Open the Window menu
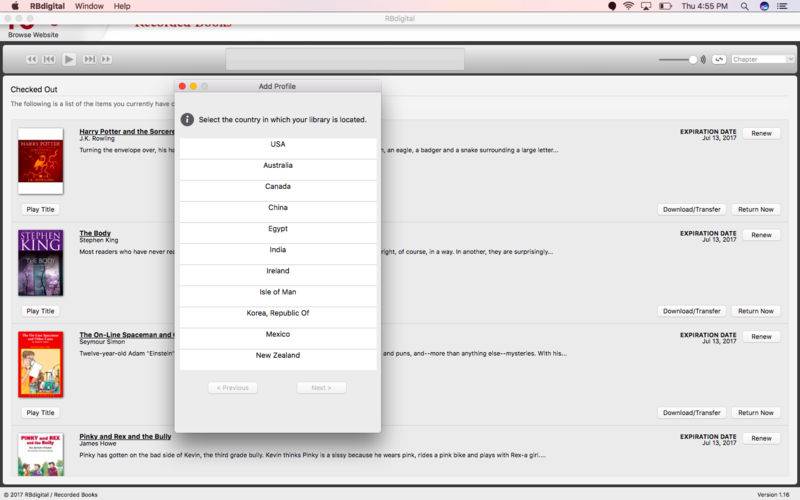This screenshot has height=500, width=800. pos(89,6)
